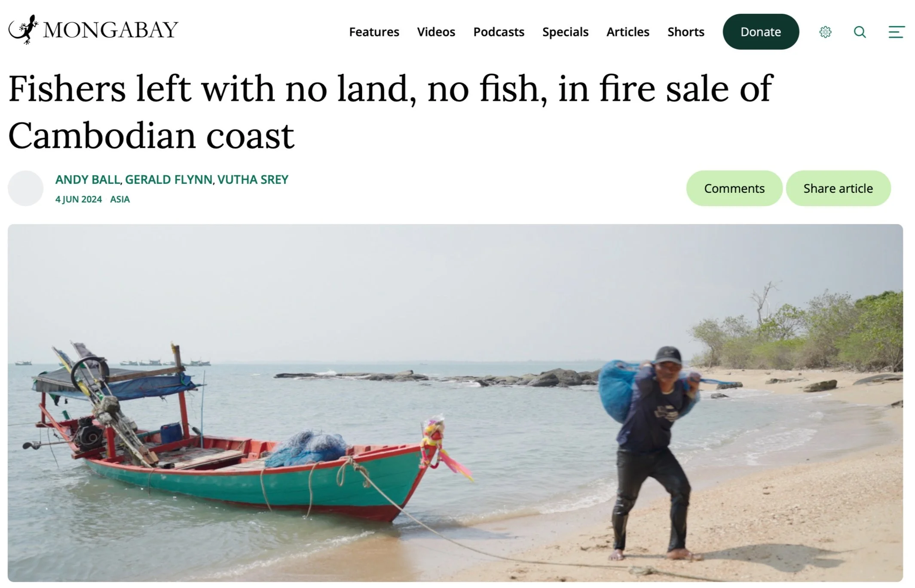Screen dimensions: 915x588
Task: Go to the Shorts section
Action: pyautogui.click(x=685, y=32)
